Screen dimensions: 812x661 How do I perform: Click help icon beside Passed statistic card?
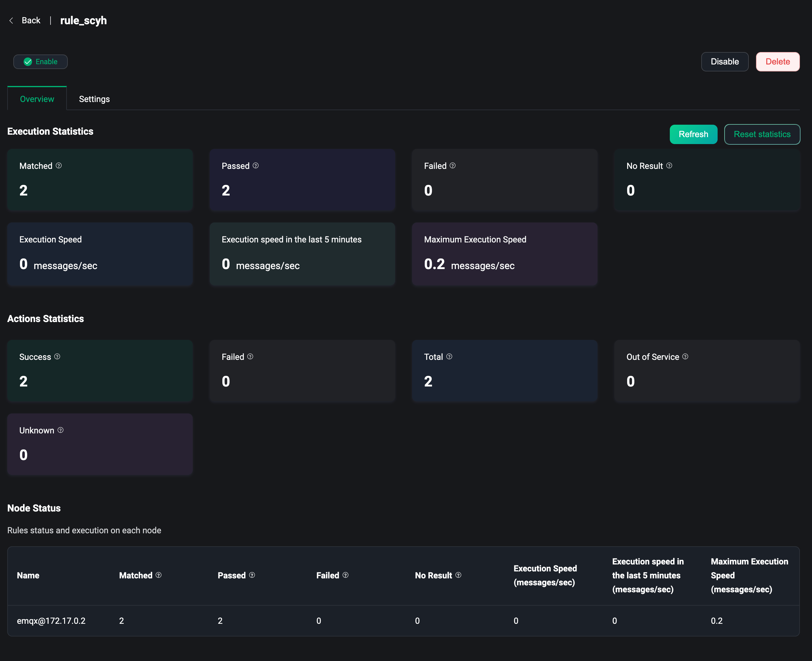pyautogui.click(x=256, y=166)
